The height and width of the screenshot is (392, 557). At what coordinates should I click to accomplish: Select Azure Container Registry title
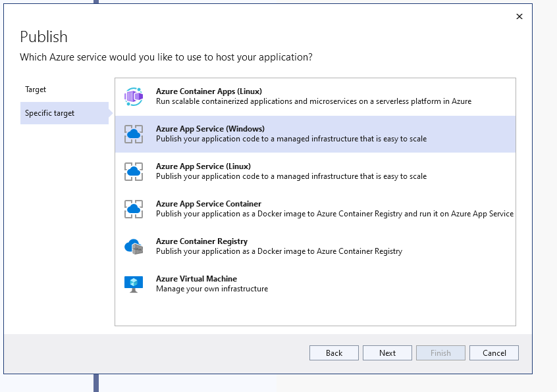(x=201, y=241)
